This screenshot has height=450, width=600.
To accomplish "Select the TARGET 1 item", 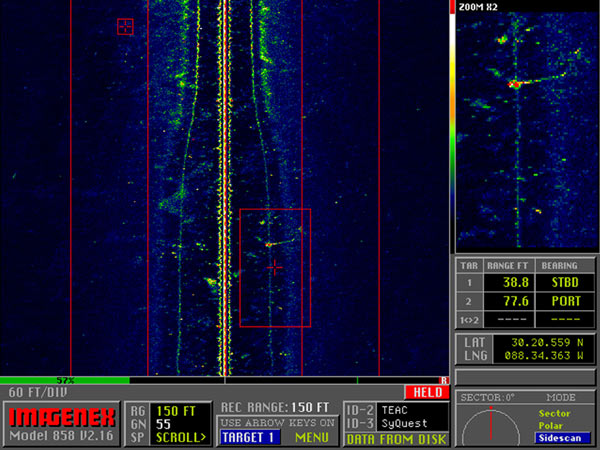I will pos(248,437).
